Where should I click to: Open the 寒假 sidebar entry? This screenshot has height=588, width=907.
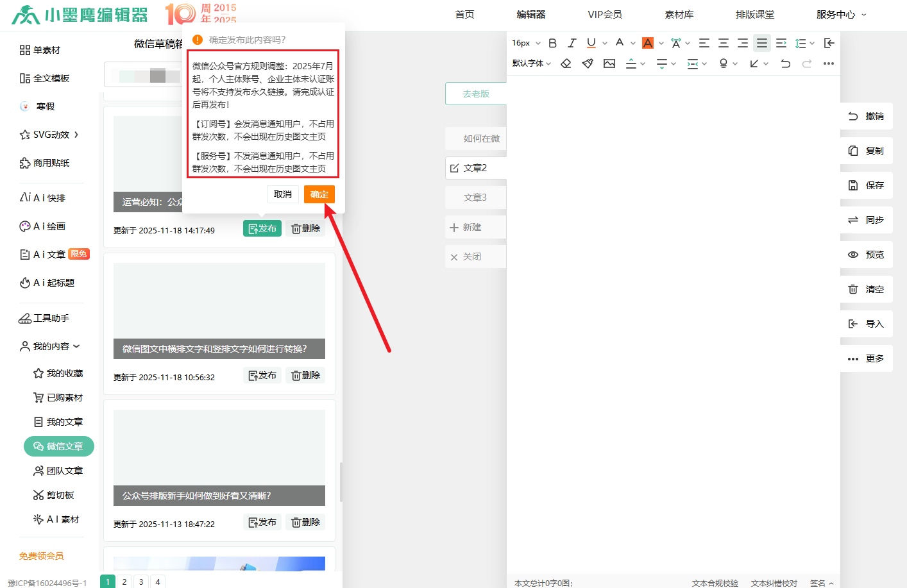[x=37, y=106]
